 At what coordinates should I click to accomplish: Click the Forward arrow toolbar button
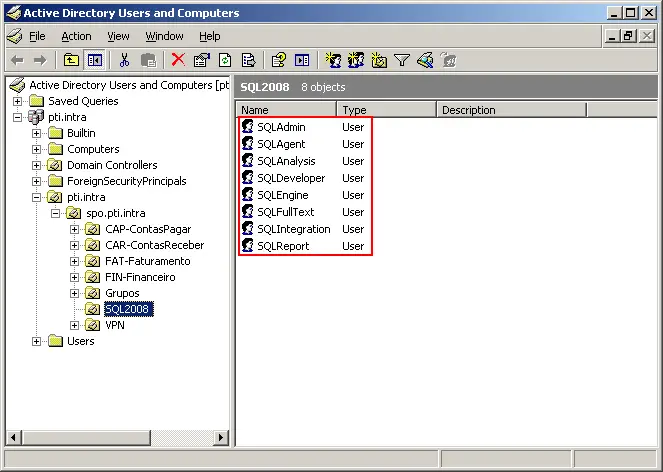click(x=40, y=60)
